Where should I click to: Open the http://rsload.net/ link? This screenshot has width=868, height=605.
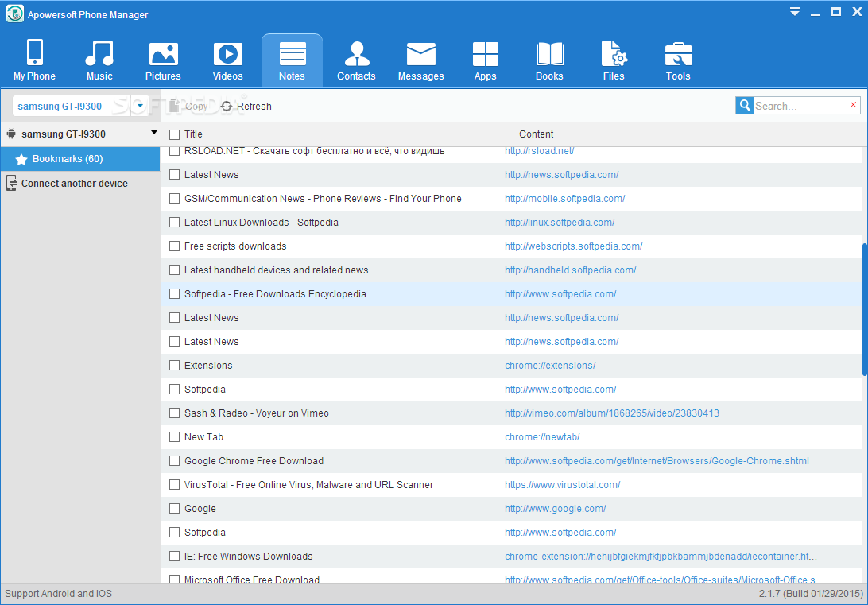click(539, 150)
